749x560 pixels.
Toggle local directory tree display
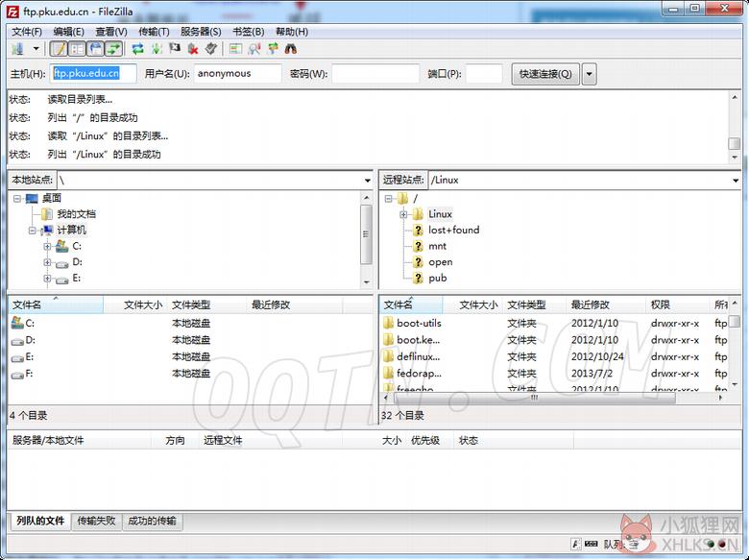pyautogui.click(x=77, y=49)
